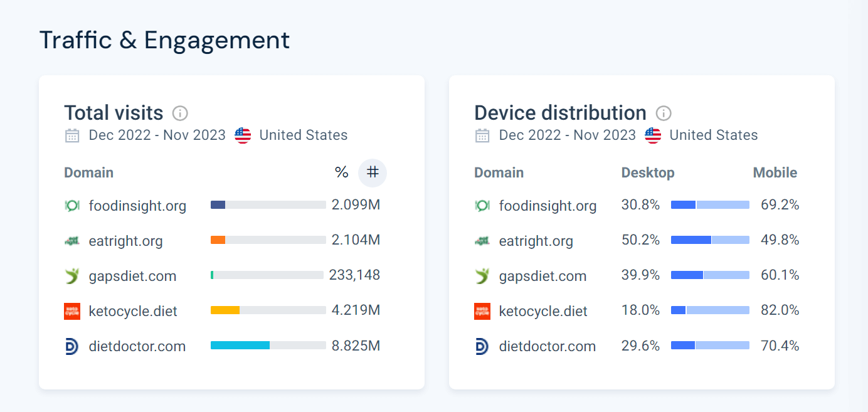Click dietdoctor.com cyan visits bar

pyautogui.click(x=240, y=345)
